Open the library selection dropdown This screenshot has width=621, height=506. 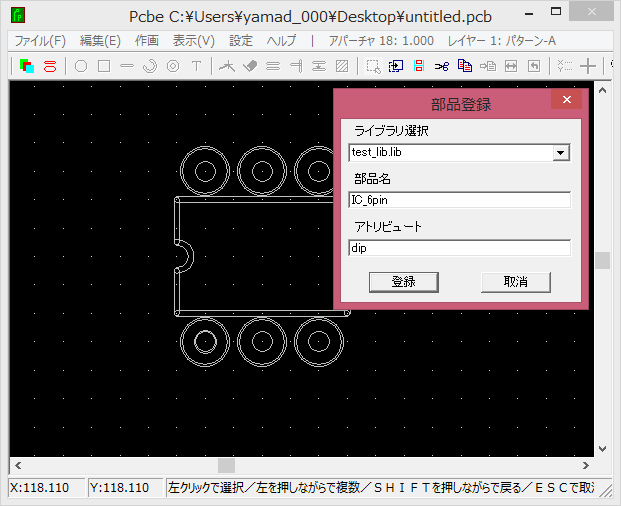point(561,152)
